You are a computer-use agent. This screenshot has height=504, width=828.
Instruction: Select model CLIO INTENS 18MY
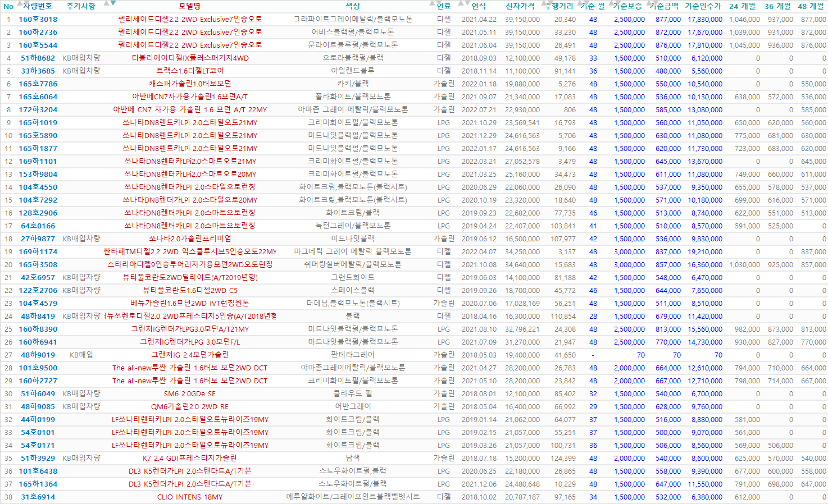(190, 497)
